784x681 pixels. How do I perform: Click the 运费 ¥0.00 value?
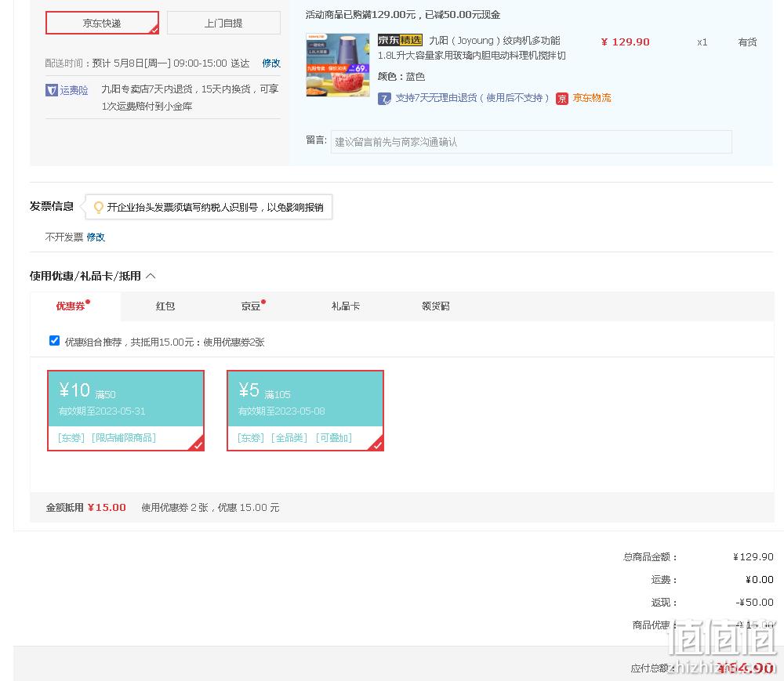coord(760,580)
